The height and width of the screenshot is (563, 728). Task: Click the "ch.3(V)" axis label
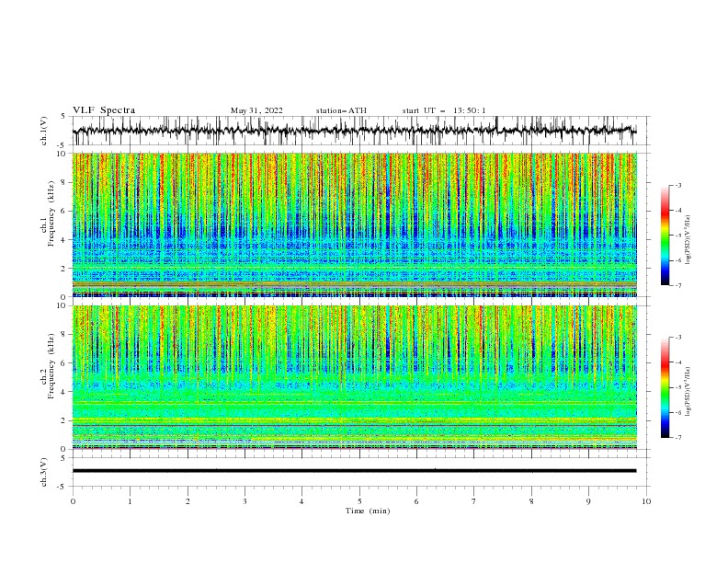tap(44, 472)
